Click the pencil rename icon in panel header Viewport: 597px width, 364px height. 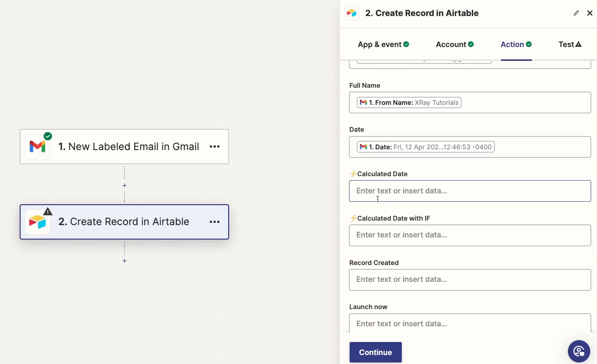tap(576, 13)
